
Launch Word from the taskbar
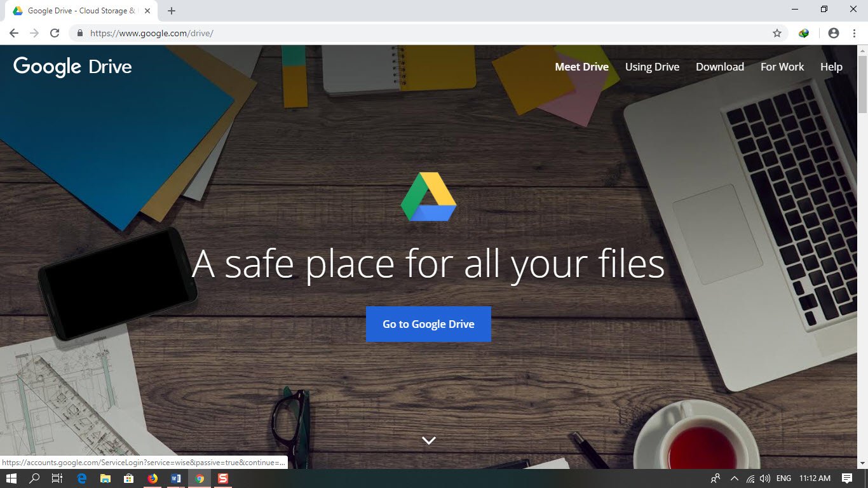(x=176, y=478)
